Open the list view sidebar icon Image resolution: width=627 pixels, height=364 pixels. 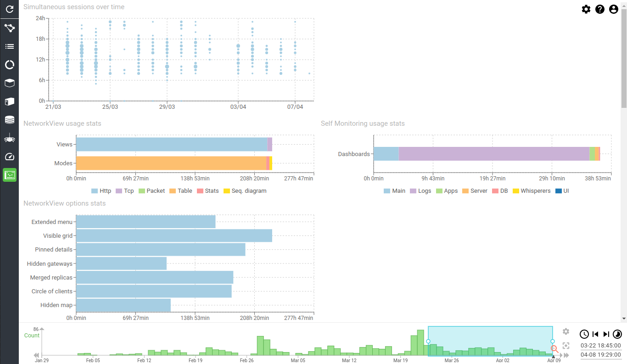9,46
